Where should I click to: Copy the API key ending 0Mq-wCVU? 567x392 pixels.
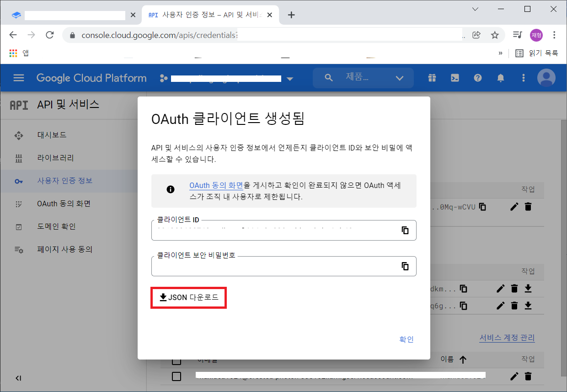[x=482, y=207]
